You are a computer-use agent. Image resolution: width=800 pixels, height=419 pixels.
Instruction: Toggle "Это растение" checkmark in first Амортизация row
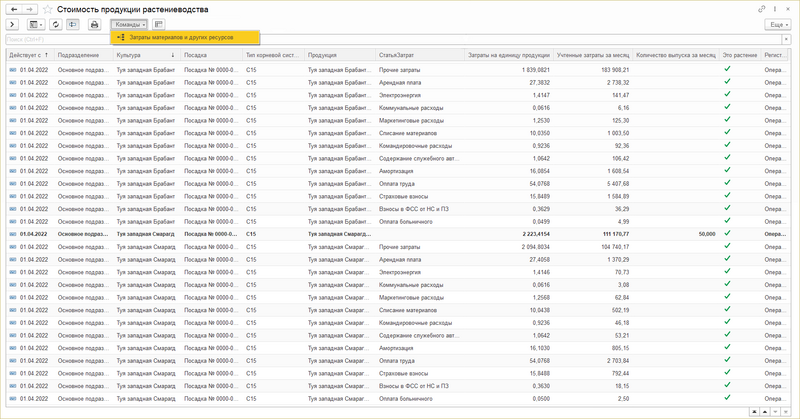click(x=727, y=171)
